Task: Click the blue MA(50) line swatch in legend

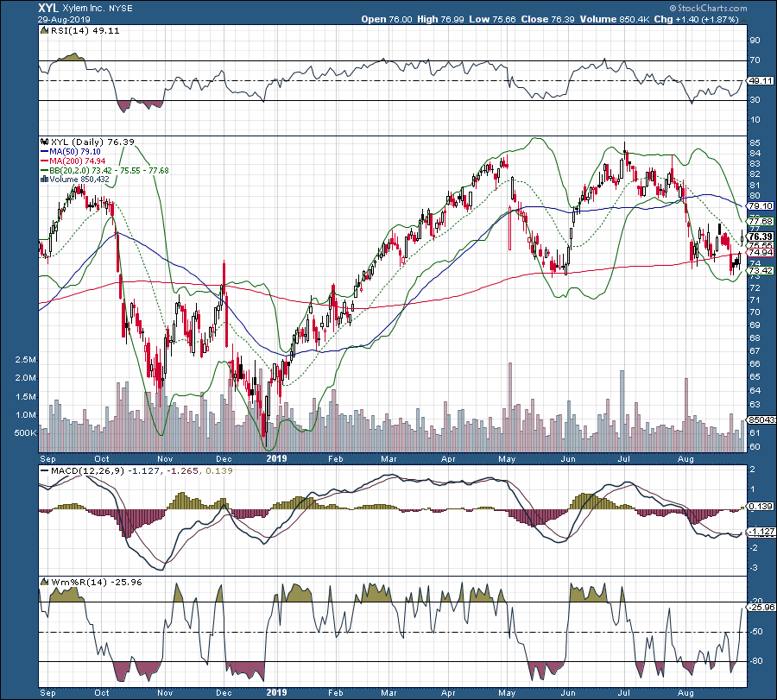Action: pyautogui.click(x=45, y=152)
